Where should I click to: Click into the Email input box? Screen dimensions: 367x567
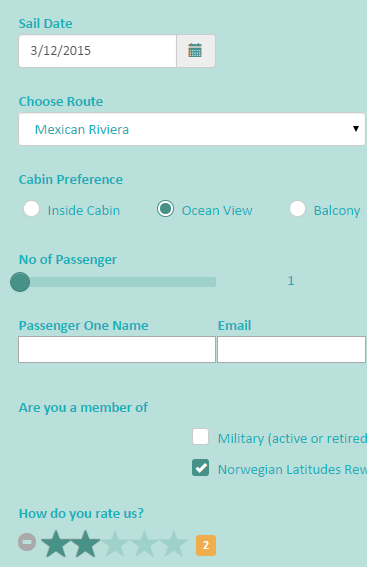pyautogui.click(x=291, y=349)
